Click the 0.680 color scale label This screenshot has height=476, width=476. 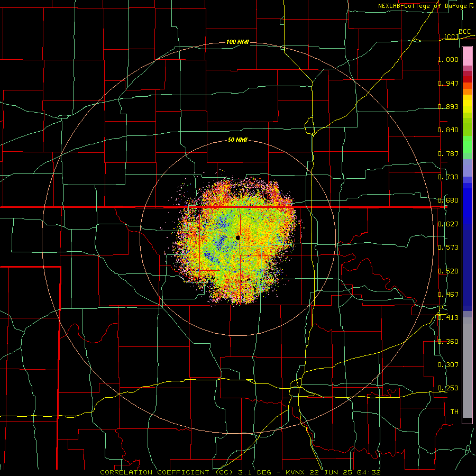coord(448,200)
